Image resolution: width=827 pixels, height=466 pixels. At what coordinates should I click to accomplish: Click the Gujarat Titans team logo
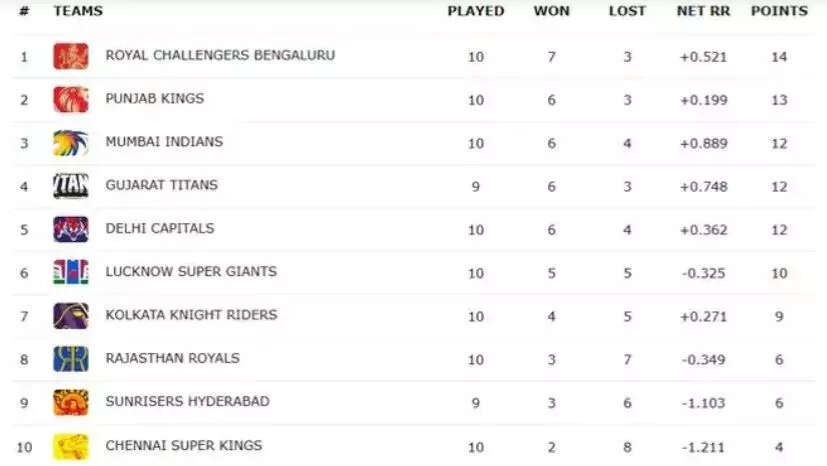tap(71, 186)
